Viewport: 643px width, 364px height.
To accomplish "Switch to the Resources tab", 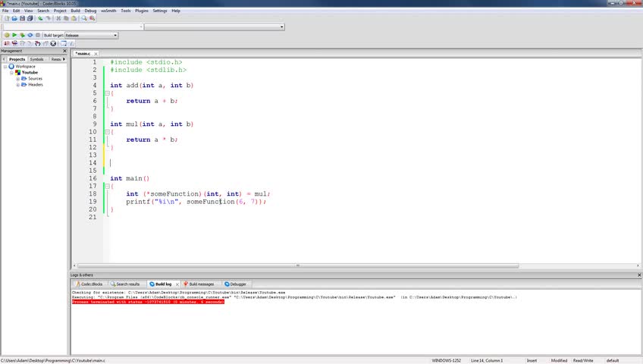I will click(x=56, y=59).
